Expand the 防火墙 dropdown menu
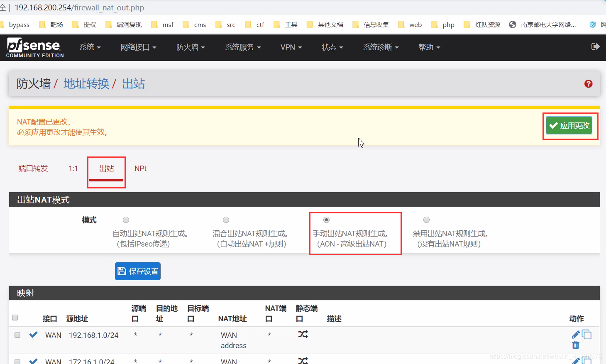The height and width of the screenshot is (364, 606). (x=191, y=47)
